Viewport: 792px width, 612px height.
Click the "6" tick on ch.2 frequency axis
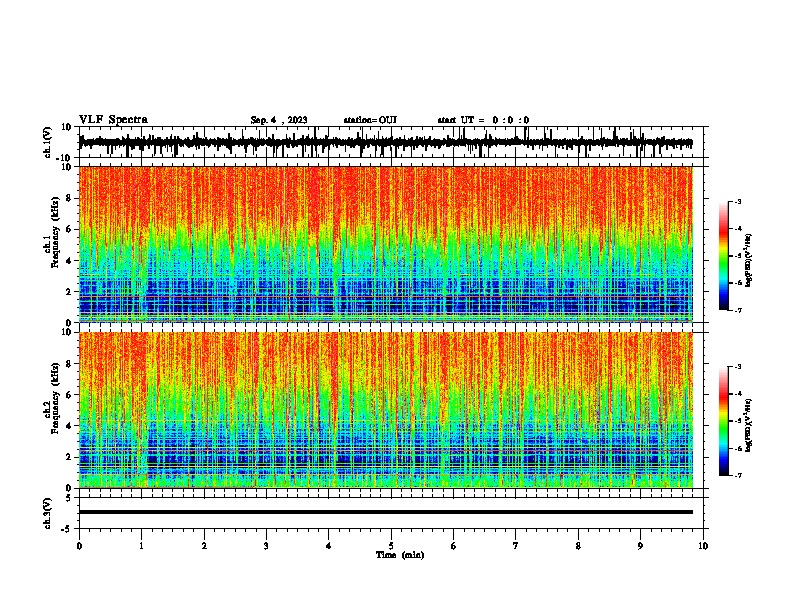pyautogui.click(x=69, y=395)
